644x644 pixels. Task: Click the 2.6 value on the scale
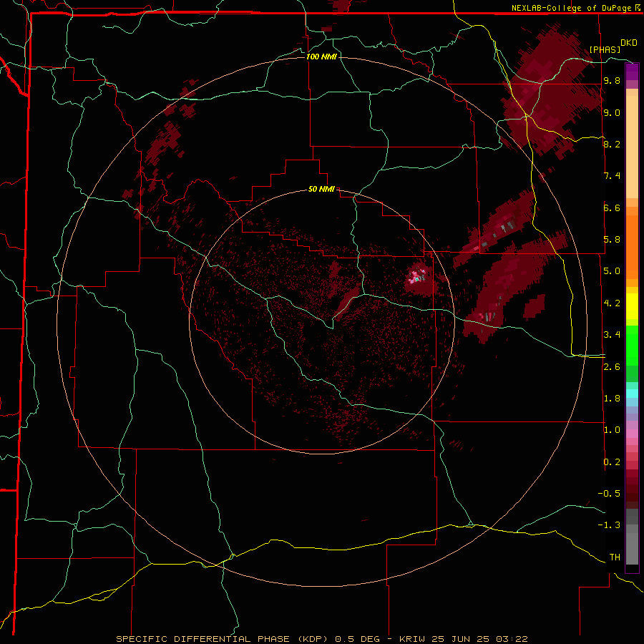(612, 367)
